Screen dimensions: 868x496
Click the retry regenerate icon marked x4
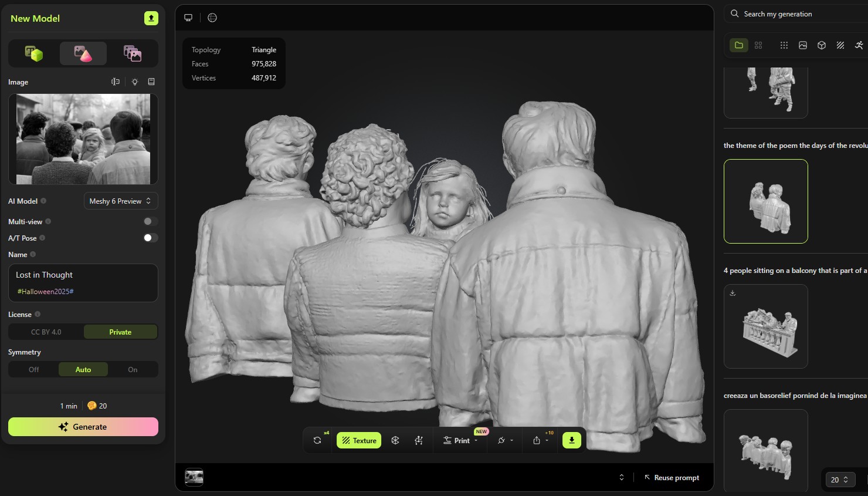pos(317,440)
